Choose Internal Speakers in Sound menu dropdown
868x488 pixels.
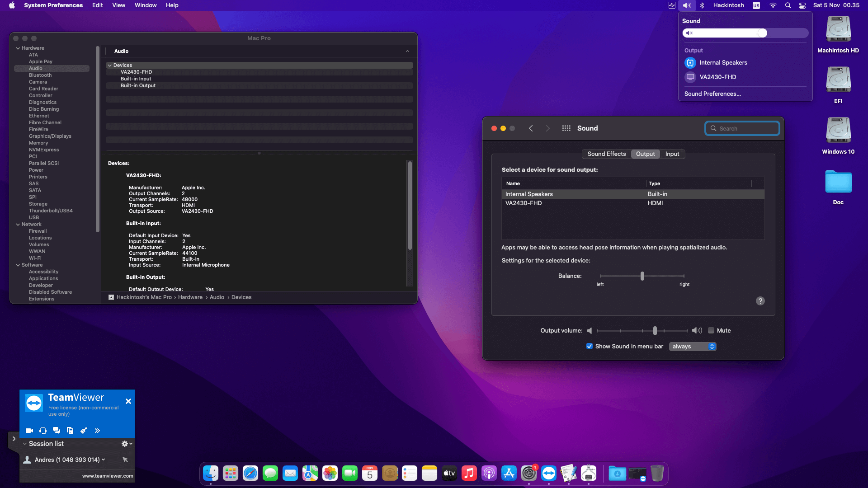point(745,63)
